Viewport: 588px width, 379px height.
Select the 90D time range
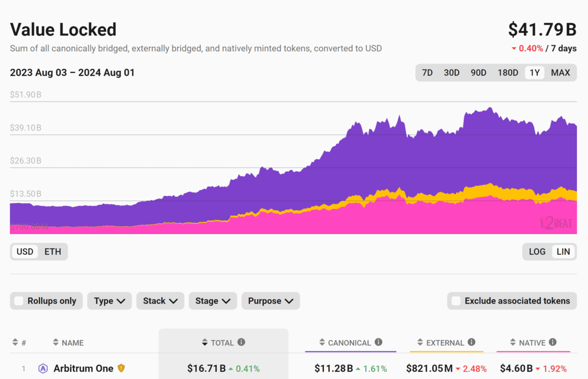point(479,73)
